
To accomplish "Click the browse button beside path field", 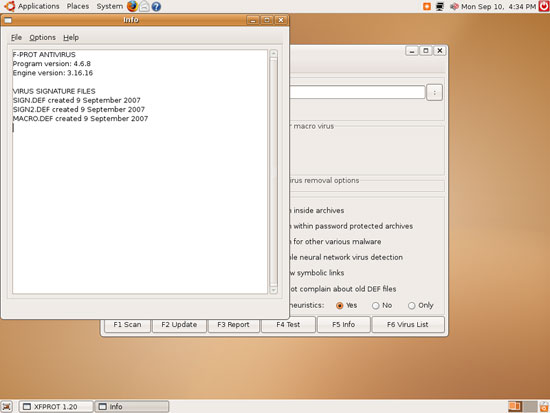I will coord(434,93).
